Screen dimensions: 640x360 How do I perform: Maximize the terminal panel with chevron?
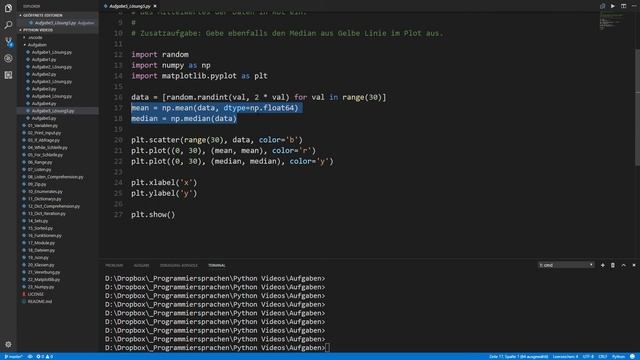pyautogui.click(x=623, y=265)
